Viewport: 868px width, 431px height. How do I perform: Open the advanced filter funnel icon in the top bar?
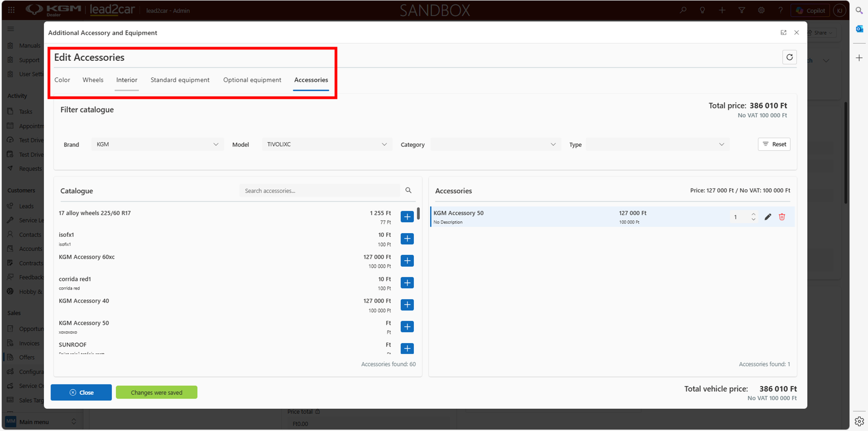(x=742, y=10)
